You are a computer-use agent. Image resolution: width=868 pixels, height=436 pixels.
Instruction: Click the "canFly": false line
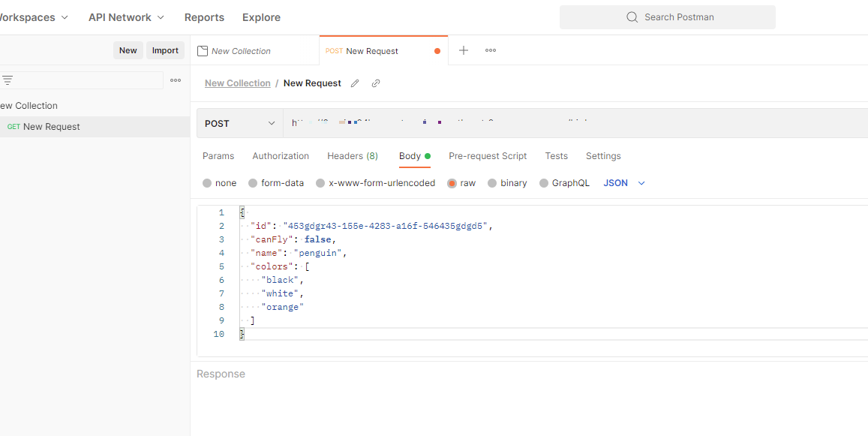coord(293,239)
